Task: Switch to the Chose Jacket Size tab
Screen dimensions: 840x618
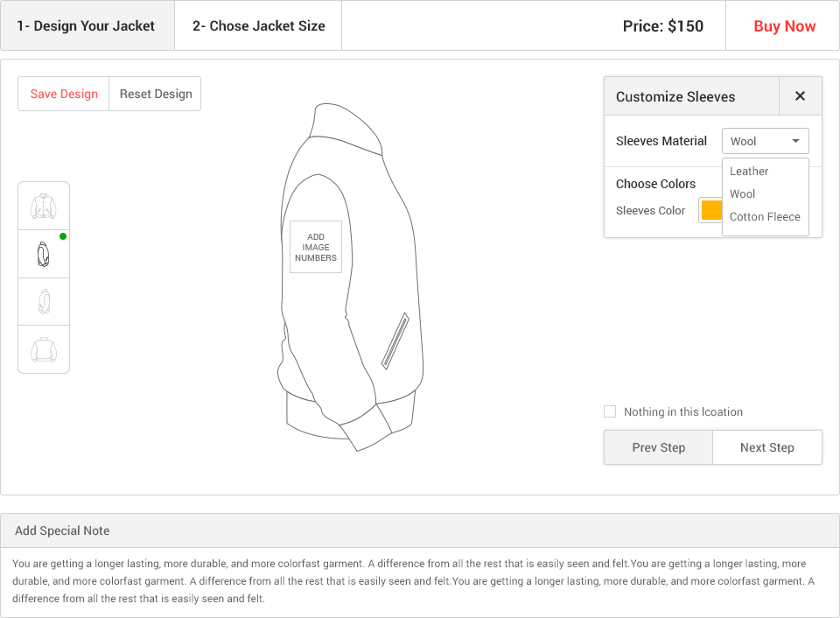Action: pos(258,25)
